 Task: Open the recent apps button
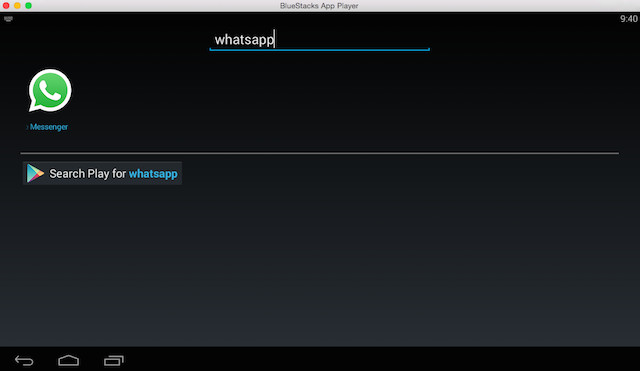[x=113, y=360]
